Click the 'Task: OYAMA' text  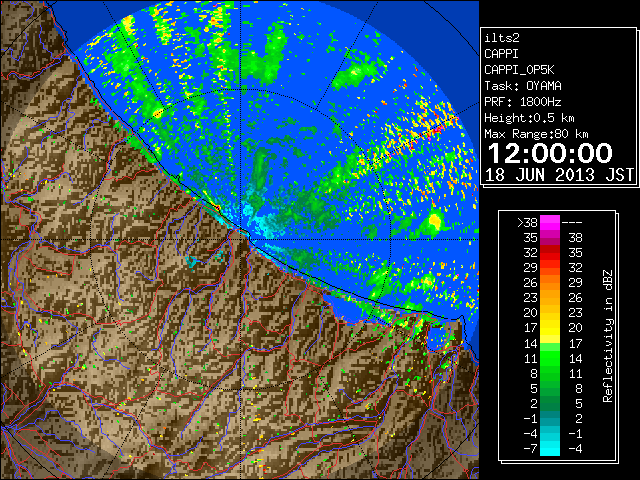(x=523, y=86)
